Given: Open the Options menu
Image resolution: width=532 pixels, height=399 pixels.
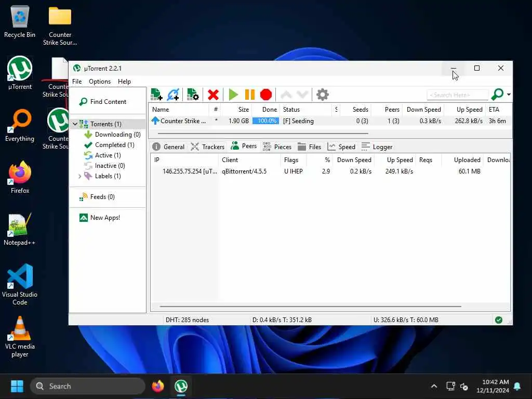Looking at the screenshot, I should [100, 82].
